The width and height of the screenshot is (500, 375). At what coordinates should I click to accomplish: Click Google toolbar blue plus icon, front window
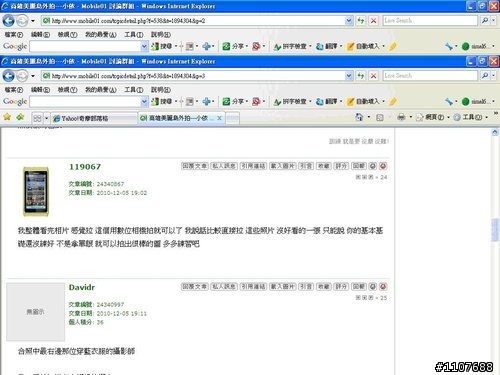(206, 101)
